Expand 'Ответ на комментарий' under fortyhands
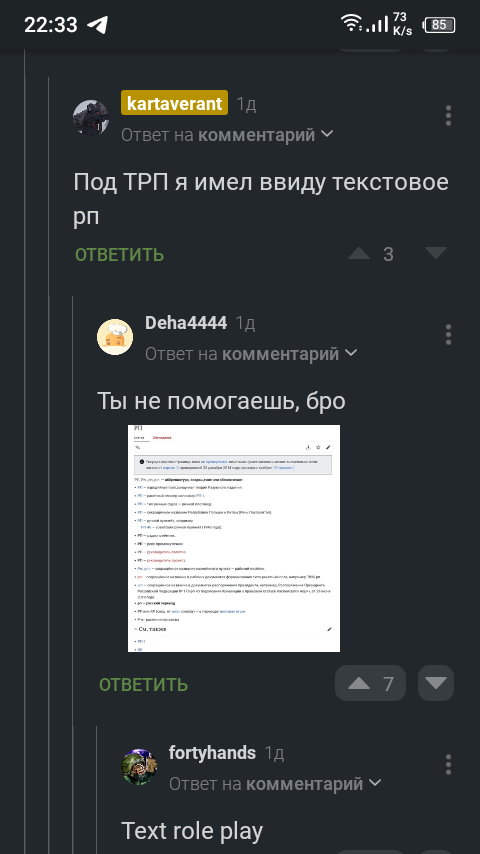The height and width of the screenshot is (854, 480). pos(275,784)
